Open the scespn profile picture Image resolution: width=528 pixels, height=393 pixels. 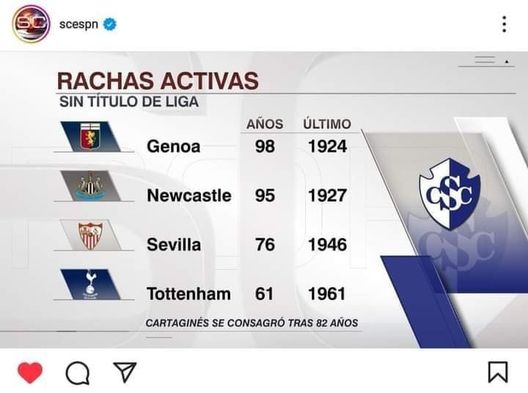(31, 24)
